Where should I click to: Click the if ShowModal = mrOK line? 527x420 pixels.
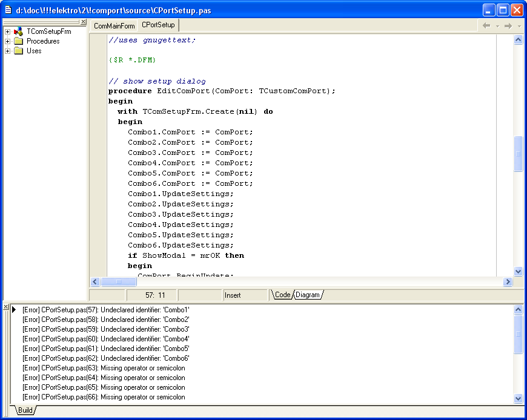coord(186,255)
